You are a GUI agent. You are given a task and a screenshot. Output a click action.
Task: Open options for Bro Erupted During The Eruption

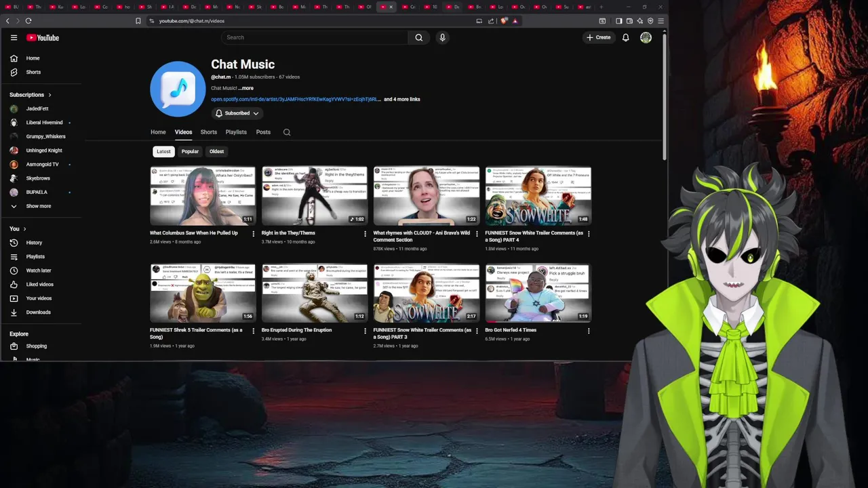(365, 331)
